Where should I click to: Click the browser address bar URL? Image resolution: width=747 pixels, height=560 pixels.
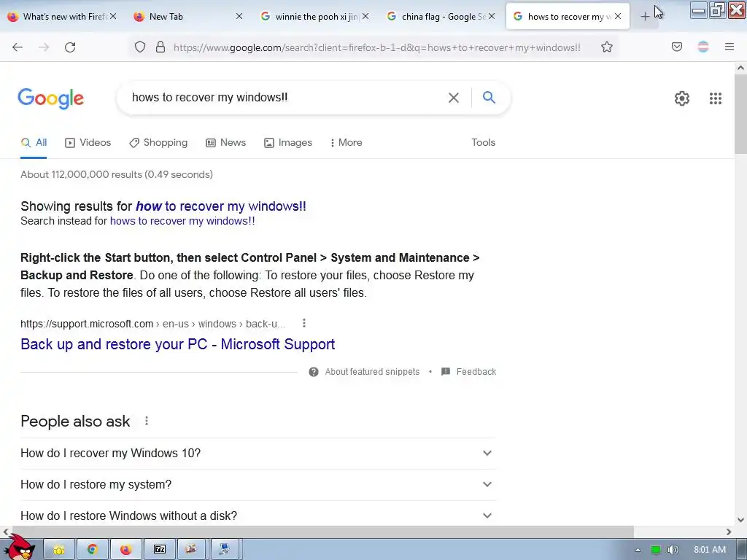click(x=377, y=47)
